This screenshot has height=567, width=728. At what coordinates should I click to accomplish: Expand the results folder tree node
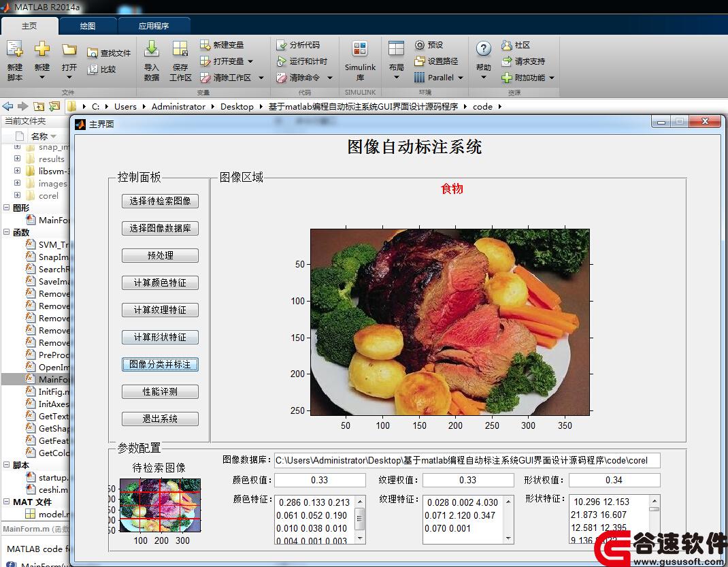pos(17,159)
